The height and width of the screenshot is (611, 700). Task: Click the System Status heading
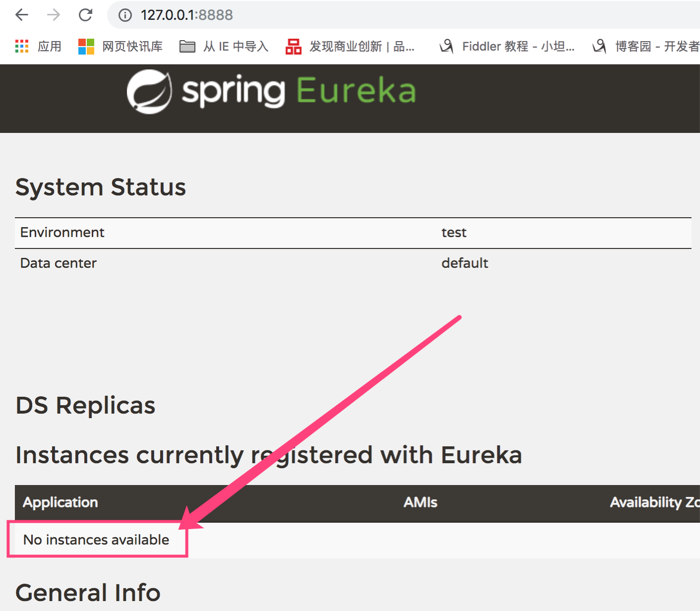[101, 187]
